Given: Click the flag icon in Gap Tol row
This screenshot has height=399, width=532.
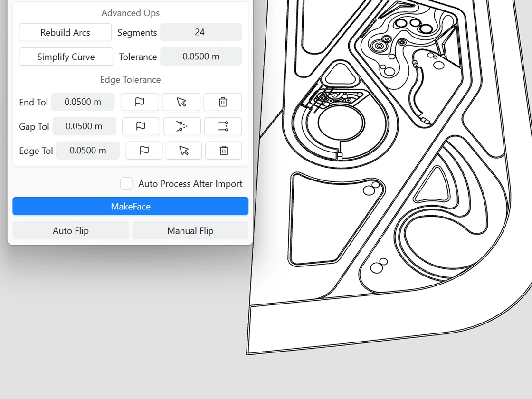Looking at the screenshot, I should [x=141, y=126].
